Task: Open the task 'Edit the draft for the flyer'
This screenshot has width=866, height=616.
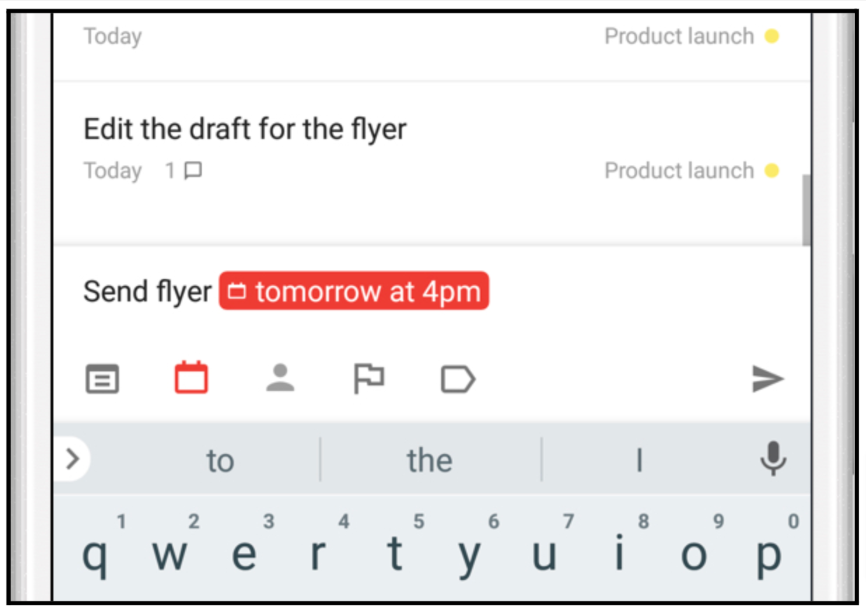Action: pos(245,128)
